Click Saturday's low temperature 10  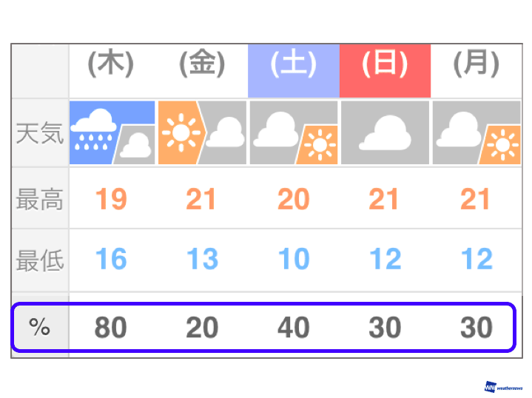click(x=293, y=260)
